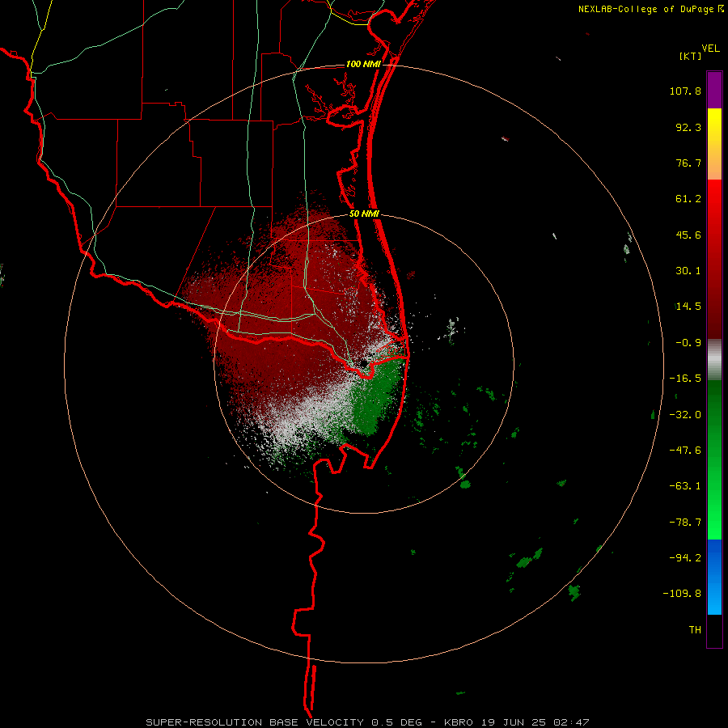
Task: Select the 45.6 scale value
Action: coord(688,235)
